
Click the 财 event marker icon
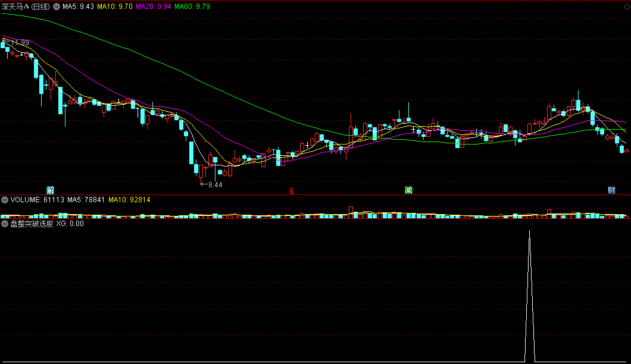611,190
